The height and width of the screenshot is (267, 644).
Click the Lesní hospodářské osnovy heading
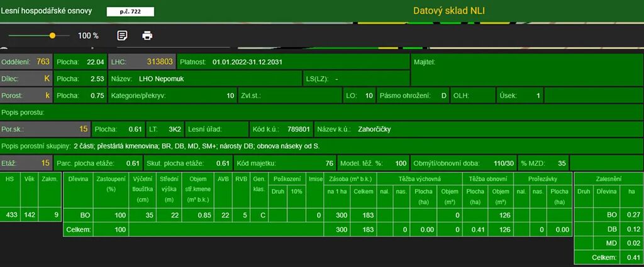pyautogui.click(x=47, y=11)
